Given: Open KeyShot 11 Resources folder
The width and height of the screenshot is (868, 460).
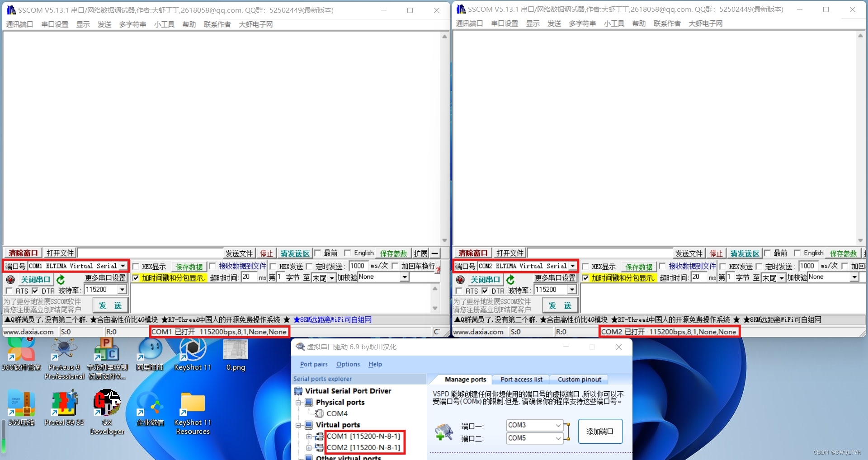Looking at the screenshot, I should tap(193, 413).
